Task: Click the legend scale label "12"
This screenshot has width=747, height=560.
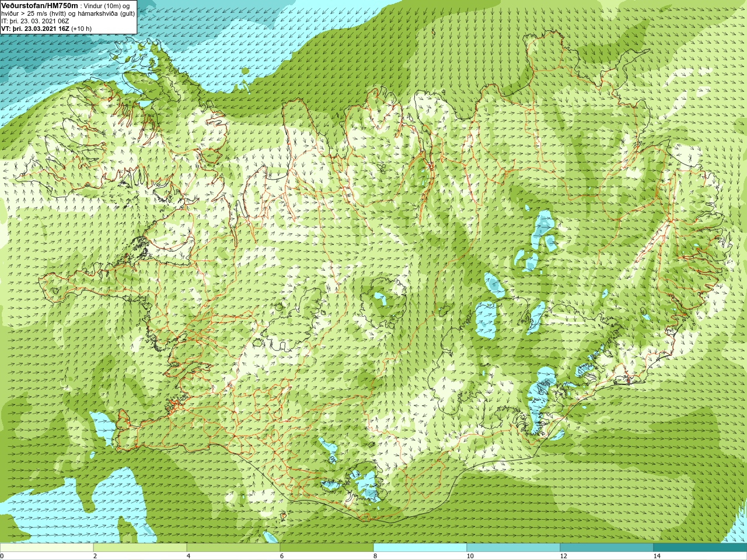Action: tap(564, 556)
